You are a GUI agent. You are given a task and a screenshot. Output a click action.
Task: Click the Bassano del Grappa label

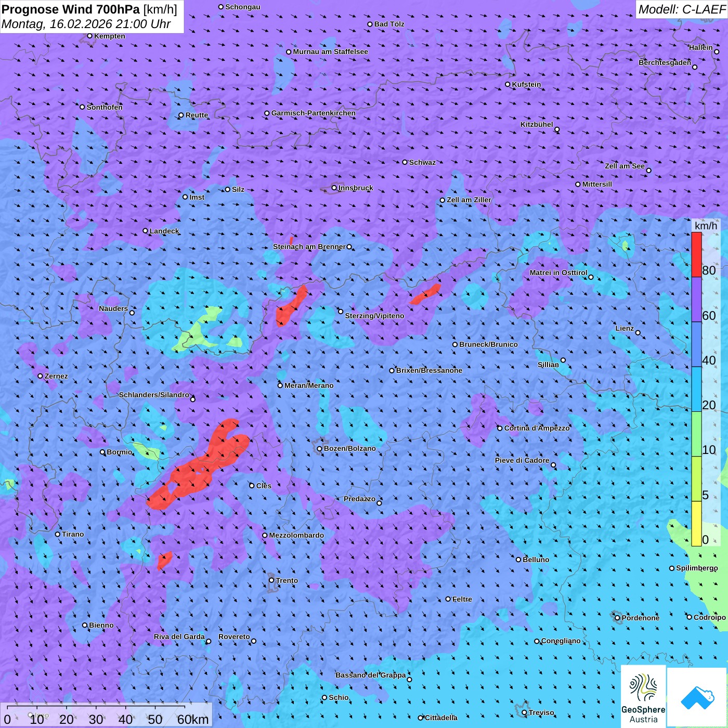point(370,675)
